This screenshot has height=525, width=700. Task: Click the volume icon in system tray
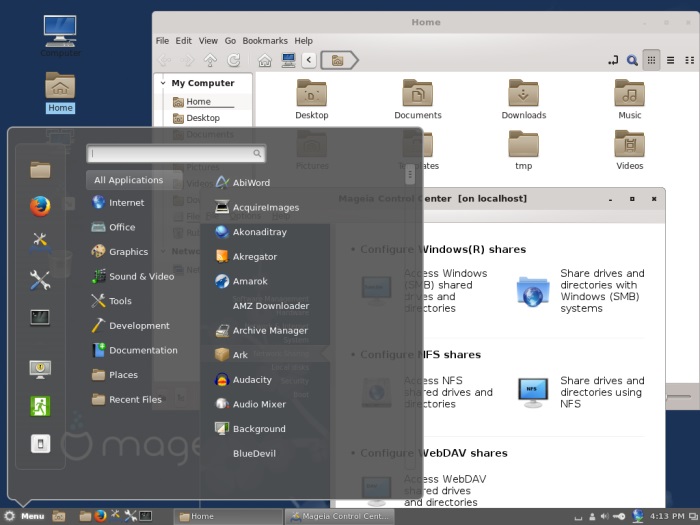(604, 517)
